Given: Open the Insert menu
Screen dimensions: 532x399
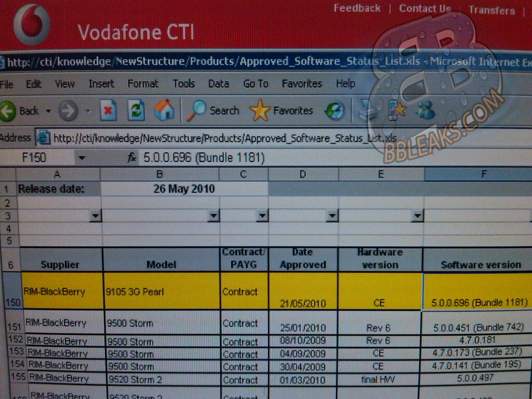Looking at the screenshot, I should click(x=101, y=84).
